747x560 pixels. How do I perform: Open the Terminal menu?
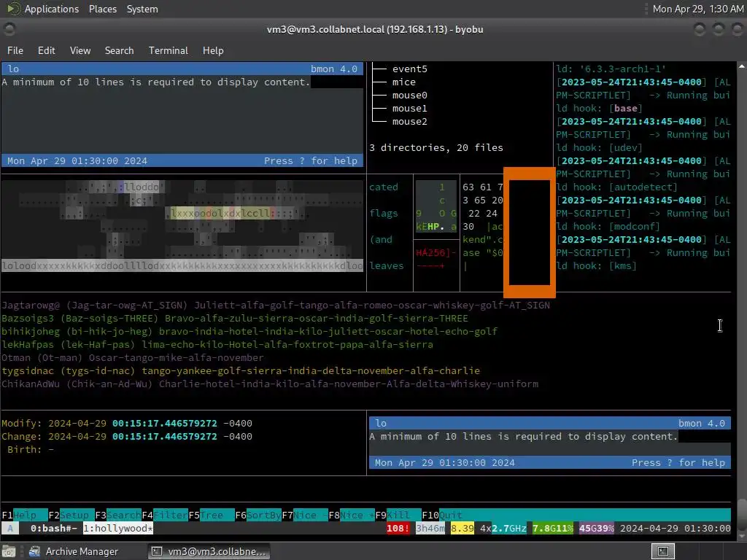click(169, 50)
